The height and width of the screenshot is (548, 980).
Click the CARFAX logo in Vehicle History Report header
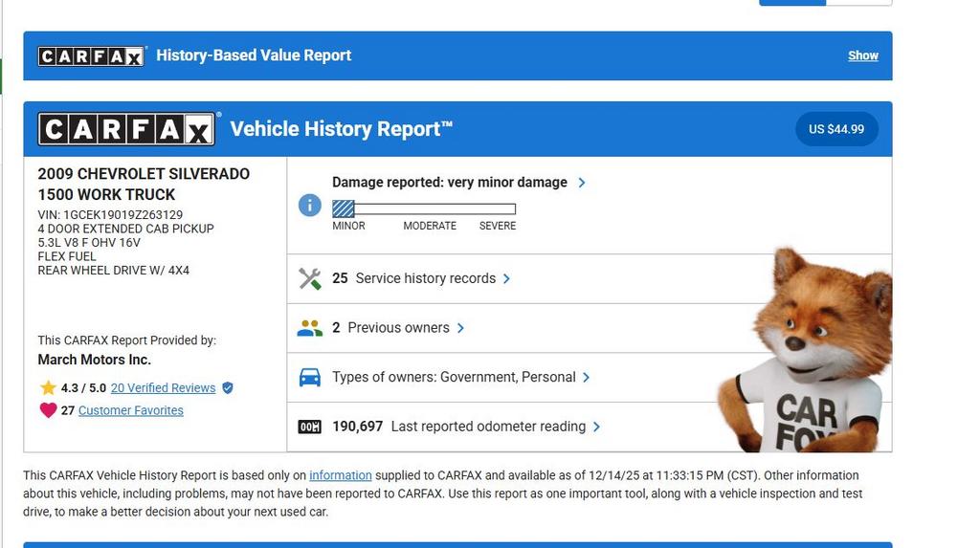pos(126,129)
